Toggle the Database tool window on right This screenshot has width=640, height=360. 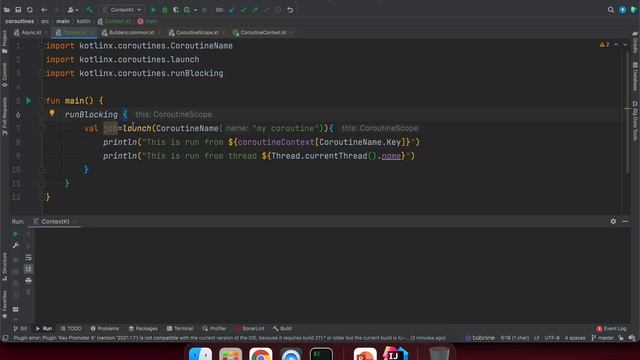635,76
